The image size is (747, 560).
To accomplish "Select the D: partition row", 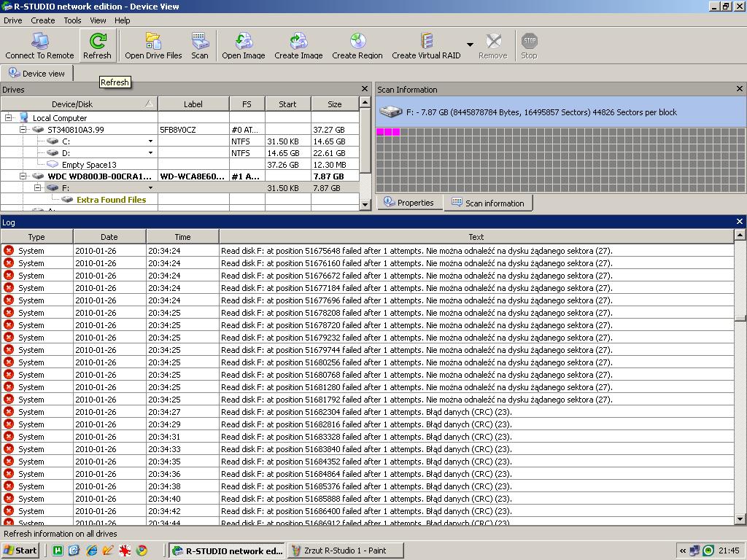I will [180, 153].
